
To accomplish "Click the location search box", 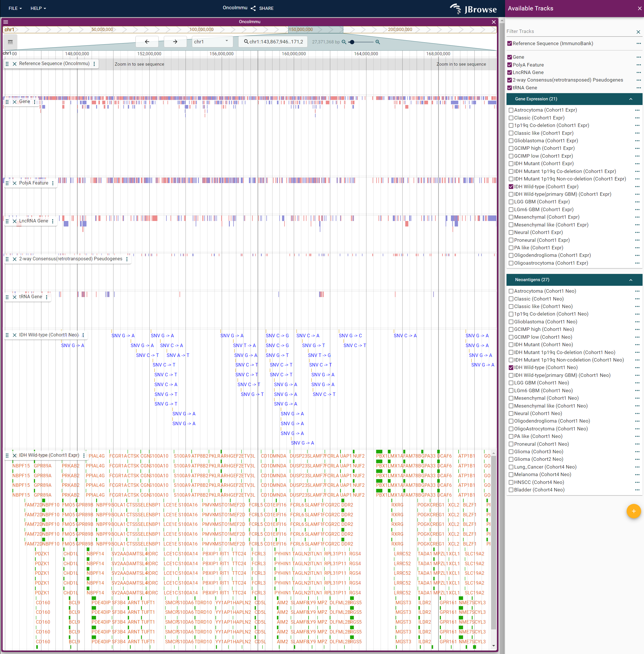I will pos(273,42).
